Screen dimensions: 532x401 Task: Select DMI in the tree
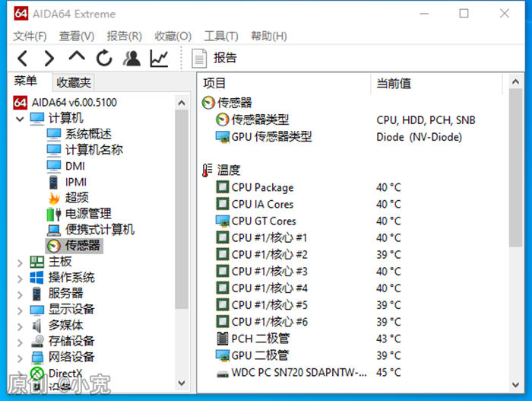tap(66, 166)
